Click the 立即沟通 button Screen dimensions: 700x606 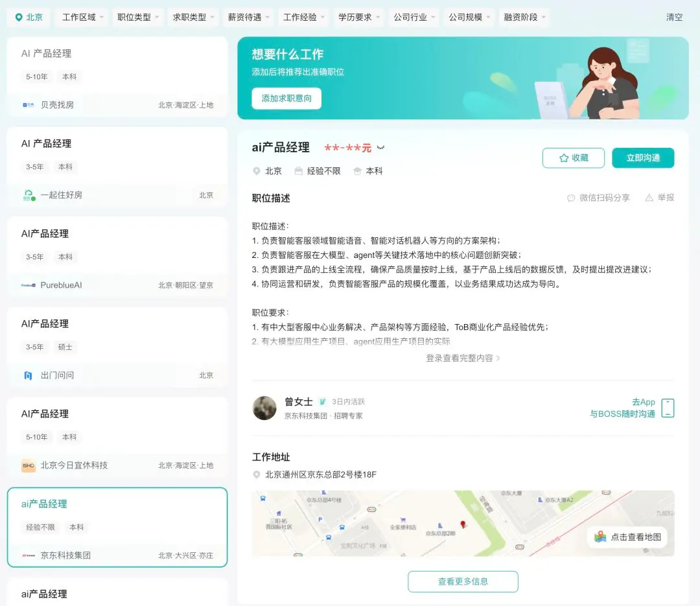point(643,158)
